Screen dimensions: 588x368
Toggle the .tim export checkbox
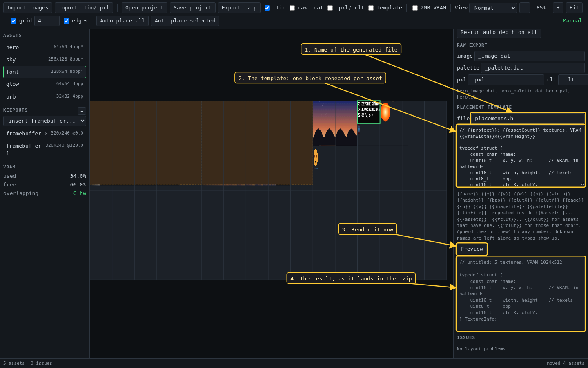pos(267,8)
